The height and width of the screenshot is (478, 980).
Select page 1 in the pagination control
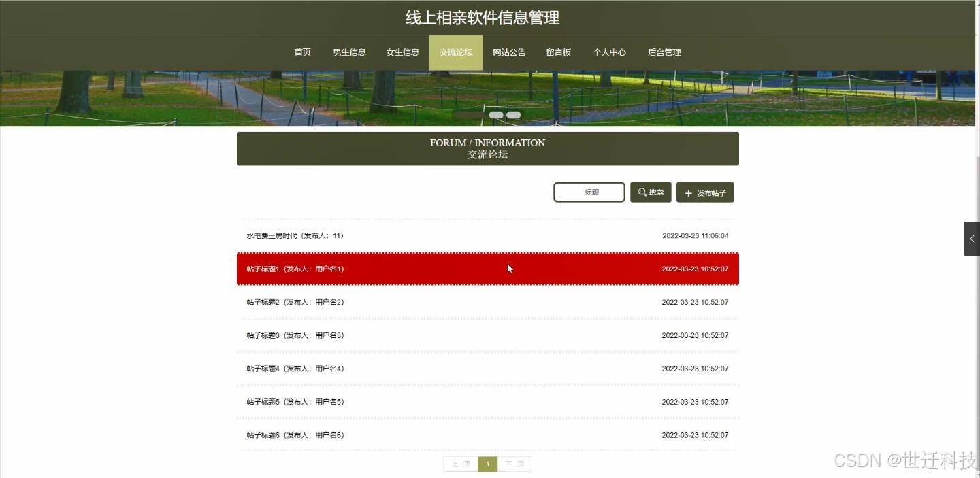click(x=487, y=464)
